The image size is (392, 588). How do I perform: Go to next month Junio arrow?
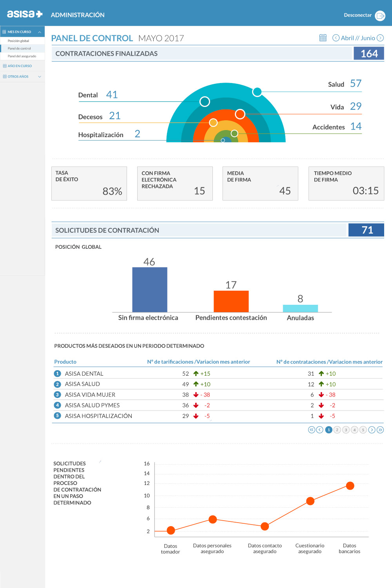coord(380,38)
